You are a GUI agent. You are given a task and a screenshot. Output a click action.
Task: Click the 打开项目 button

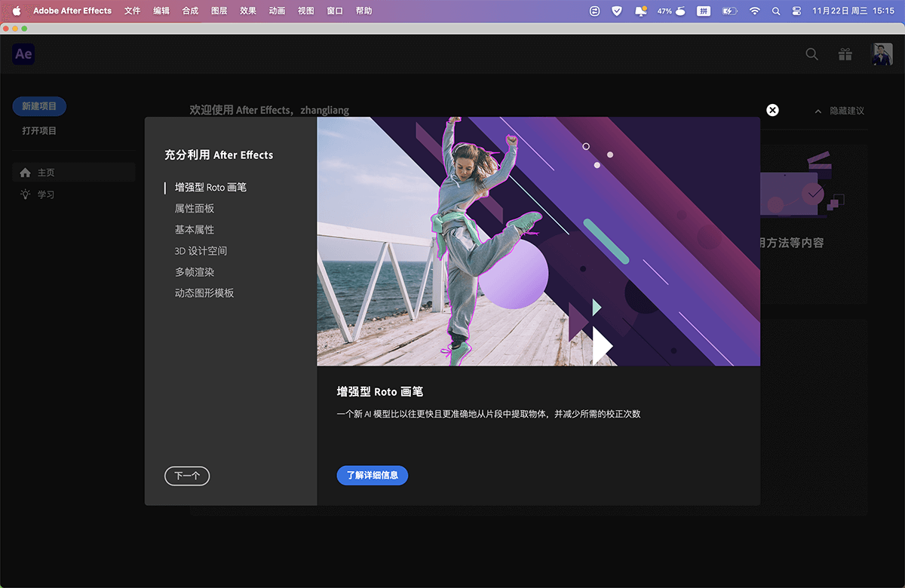(x=39, y=130)
